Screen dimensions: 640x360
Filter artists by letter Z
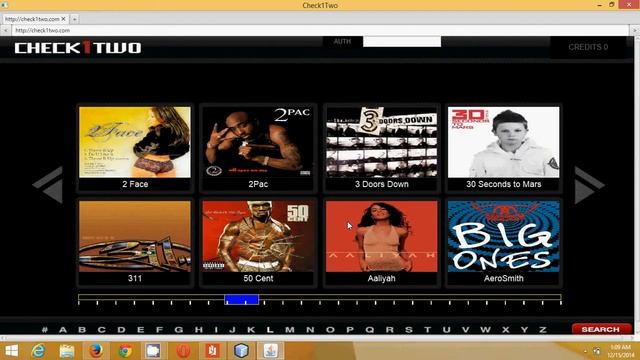click(x=543, y=329)
